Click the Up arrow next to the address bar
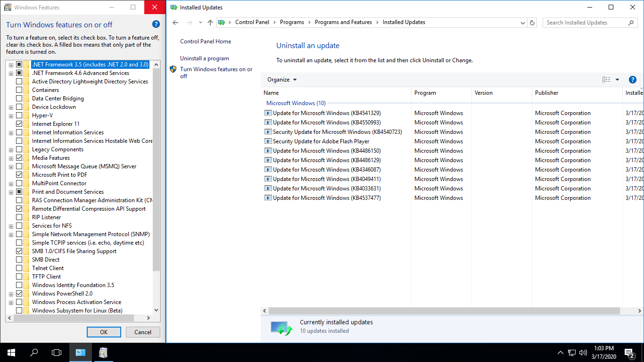 click(x=210, y=22)
